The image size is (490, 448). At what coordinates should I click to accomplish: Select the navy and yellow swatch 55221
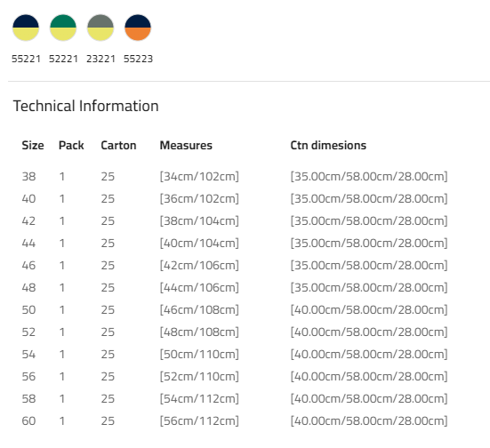26,28
